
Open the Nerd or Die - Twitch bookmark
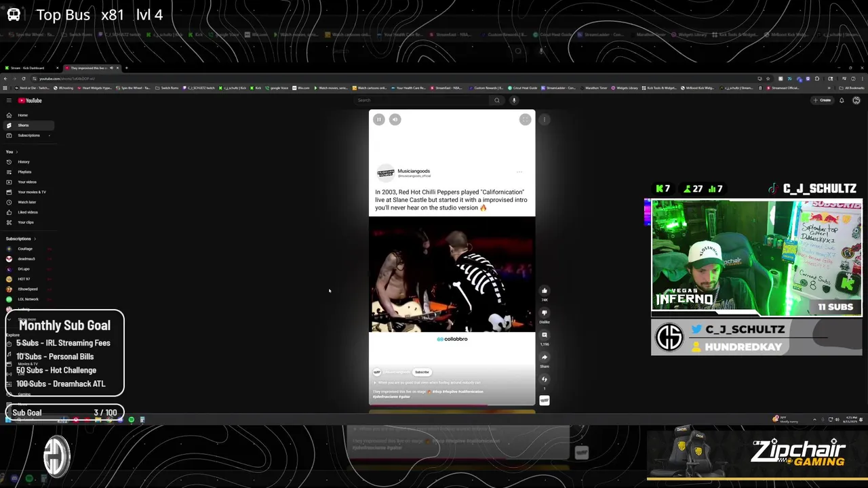click(31, 88)
